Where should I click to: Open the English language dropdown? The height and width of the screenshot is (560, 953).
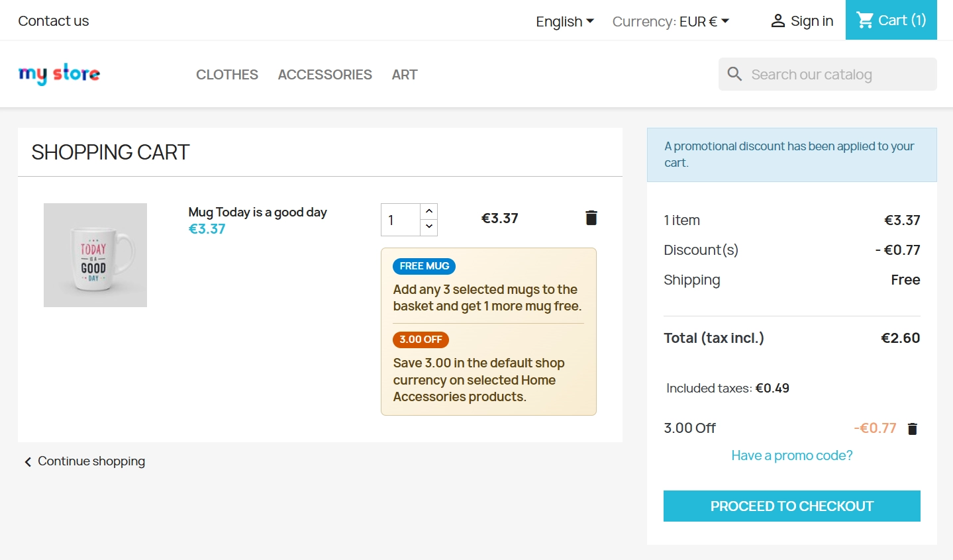[x=564, y=21]
